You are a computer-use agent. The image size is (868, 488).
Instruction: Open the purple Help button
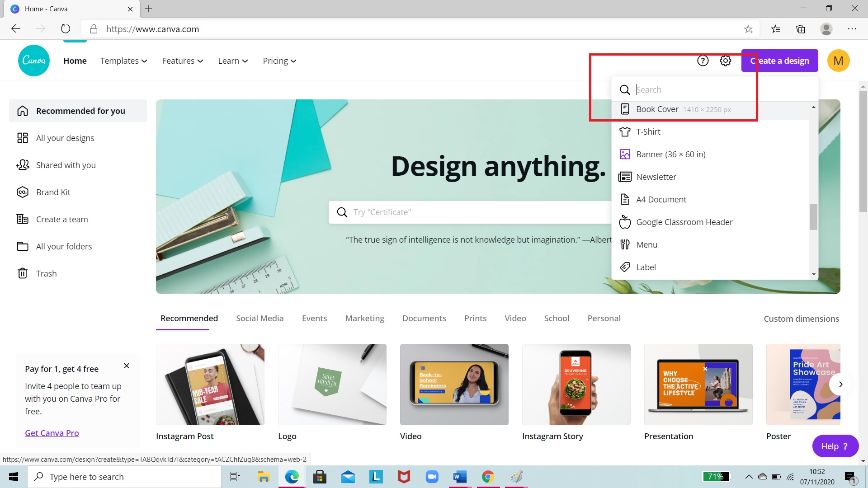[x=835, y=446]
